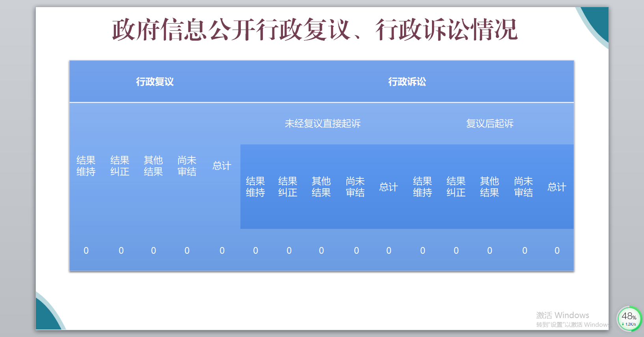Click 结果维持 under the 行政复议 section
The width and height of the screenshot is (644, 337).
[86, 166]
